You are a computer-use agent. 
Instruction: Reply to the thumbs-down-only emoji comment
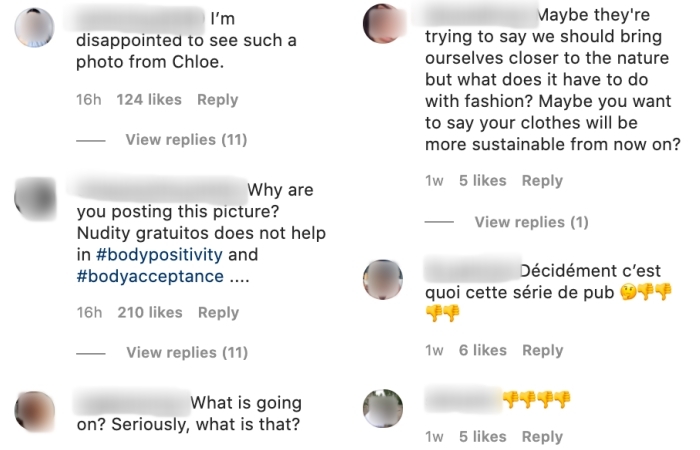[542, 437]
